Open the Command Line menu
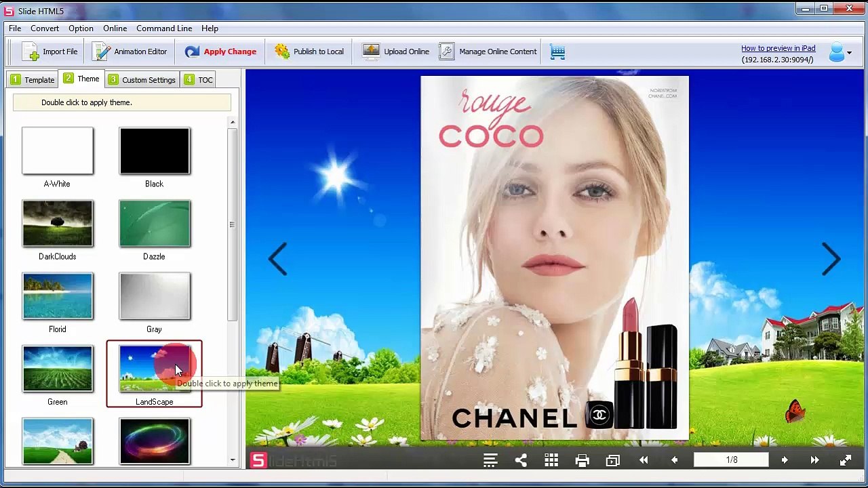 (x=164, y=28)
